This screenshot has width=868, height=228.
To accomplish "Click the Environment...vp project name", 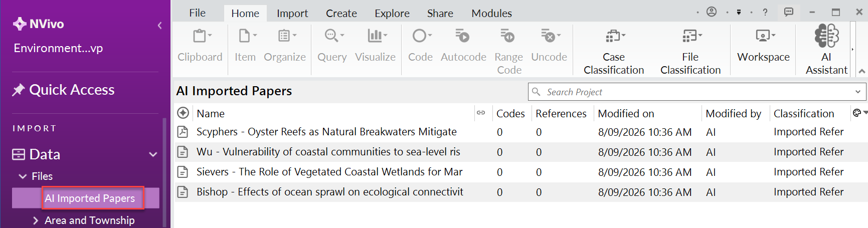I will [58, 48].
